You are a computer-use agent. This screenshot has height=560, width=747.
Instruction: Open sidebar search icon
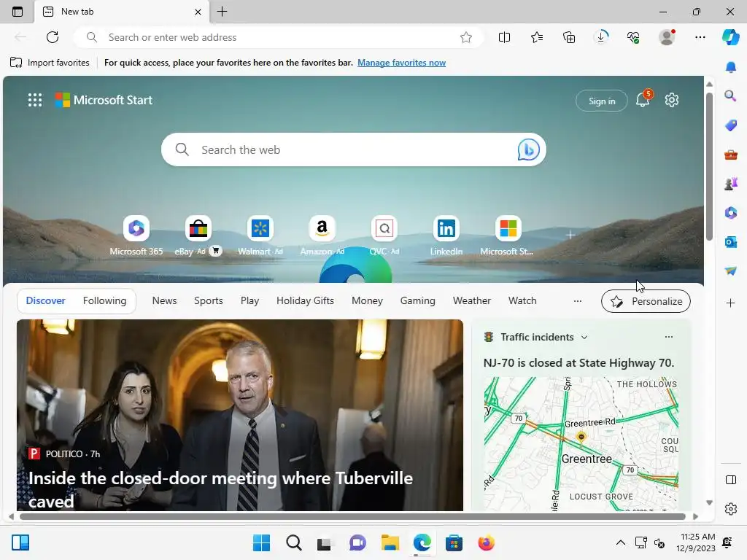pyautogui.click(x=731, y=96)
